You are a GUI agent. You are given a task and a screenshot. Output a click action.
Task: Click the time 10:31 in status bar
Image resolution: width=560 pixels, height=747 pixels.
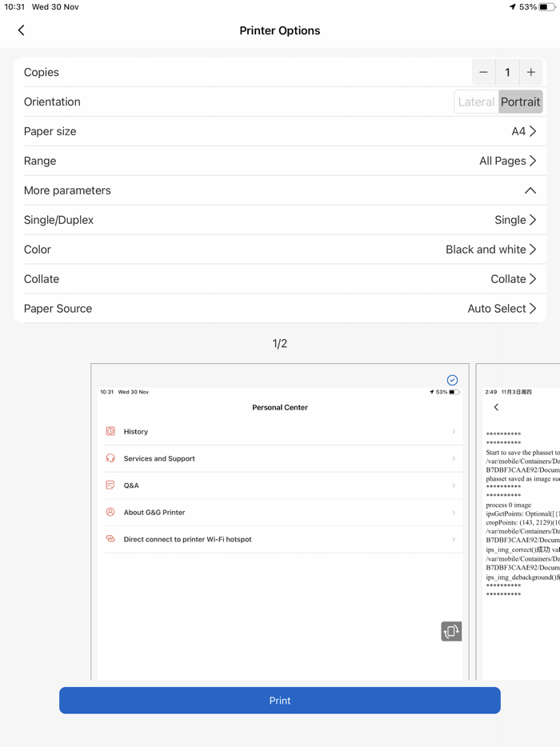pos(14,7)
